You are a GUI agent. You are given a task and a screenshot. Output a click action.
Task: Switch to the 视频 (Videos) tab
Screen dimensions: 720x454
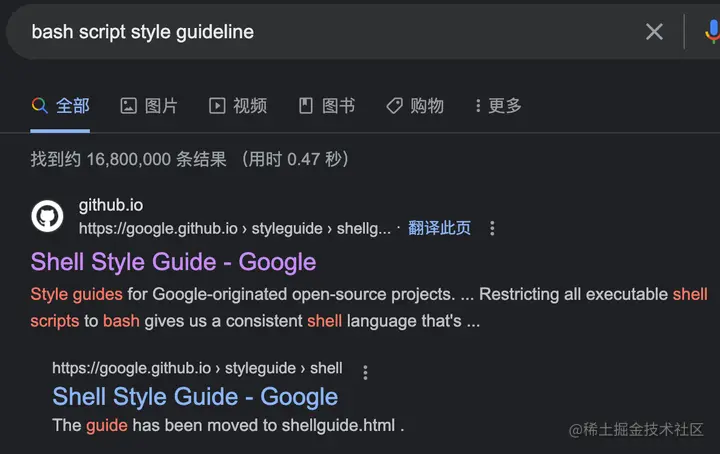pyautogui.click(x=238, y=106)
